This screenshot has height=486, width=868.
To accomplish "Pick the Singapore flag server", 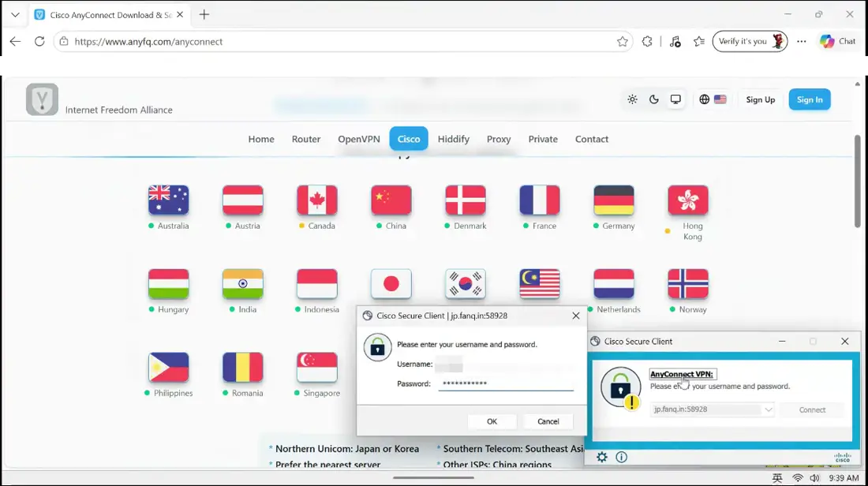I will pos(317,367).
